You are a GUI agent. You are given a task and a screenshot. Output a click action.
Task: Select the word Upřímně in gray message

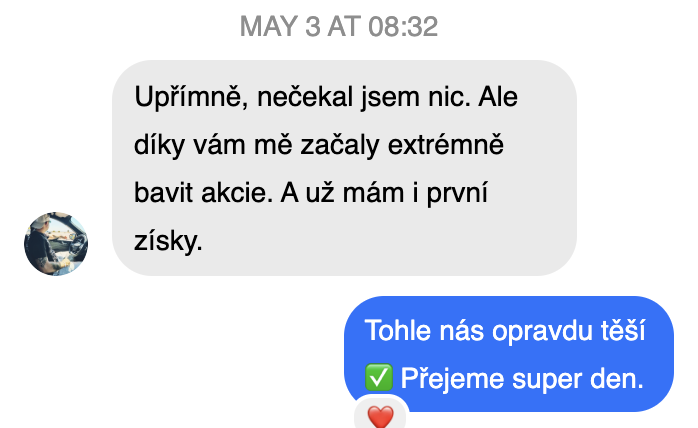pyautogui.click(x=191, y=98)
